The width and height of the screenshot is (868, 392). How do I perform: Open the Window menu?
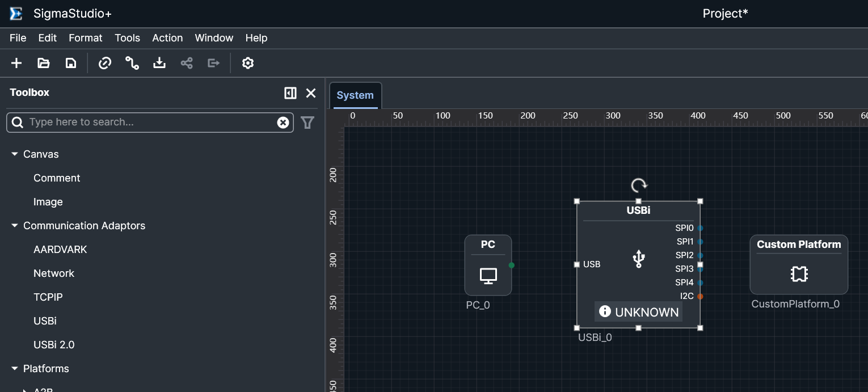point(214,38)
